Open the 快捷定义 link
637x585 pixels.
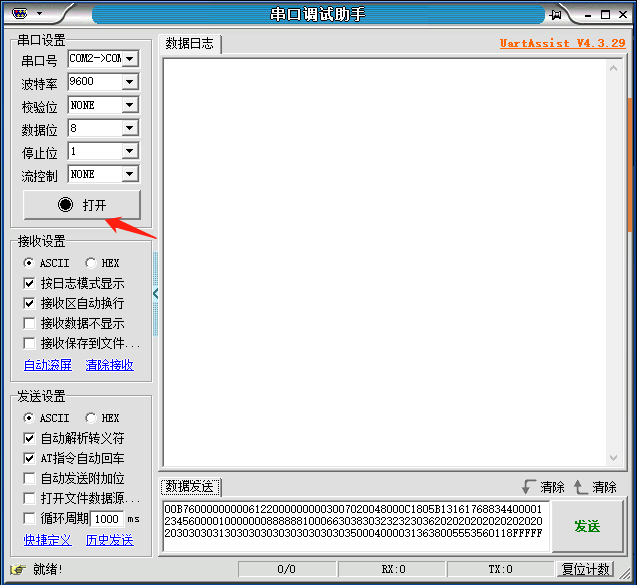pyautogui.click(x=48, y=540)
